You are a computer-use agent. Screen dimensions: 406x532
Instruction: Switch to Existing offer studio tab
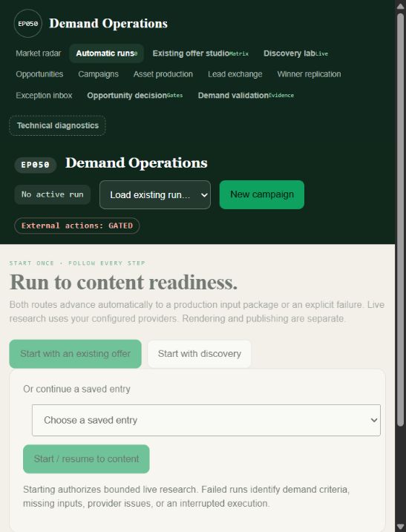(x=200, y=53)
